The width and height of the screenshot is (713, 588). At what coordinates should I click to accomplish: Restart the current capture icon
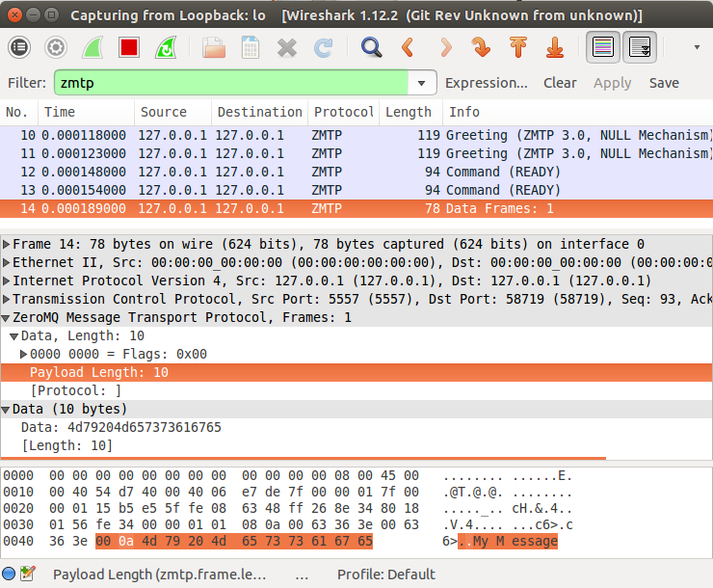click(166, 47)
